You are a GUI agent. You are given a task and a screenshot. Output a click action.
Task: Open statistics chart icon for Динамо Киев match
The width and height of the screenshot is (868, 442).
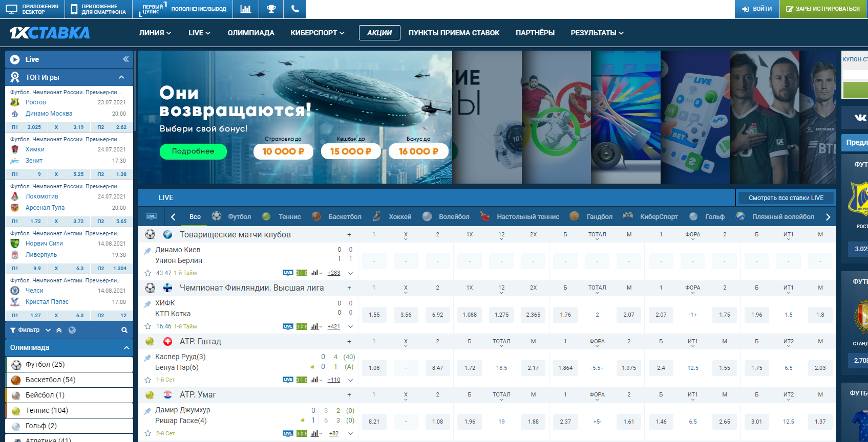click(315, 273)
